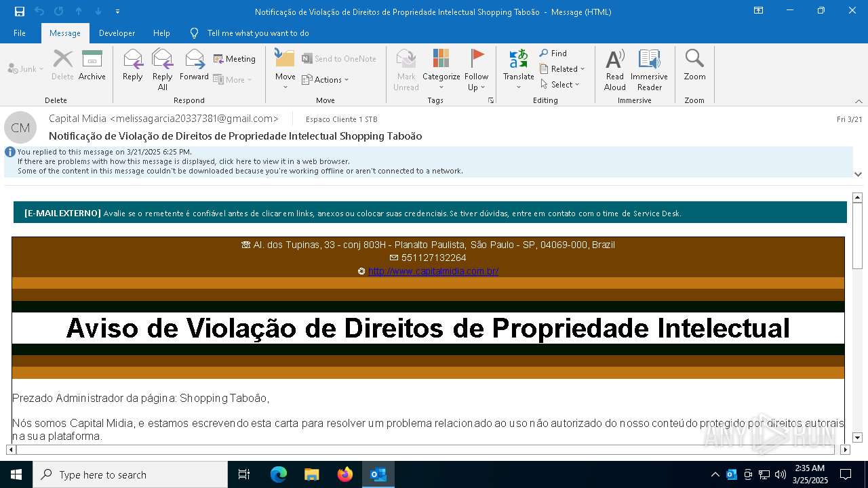Open the Select dropdown
The image size is (868, 488).
point(560,84)
